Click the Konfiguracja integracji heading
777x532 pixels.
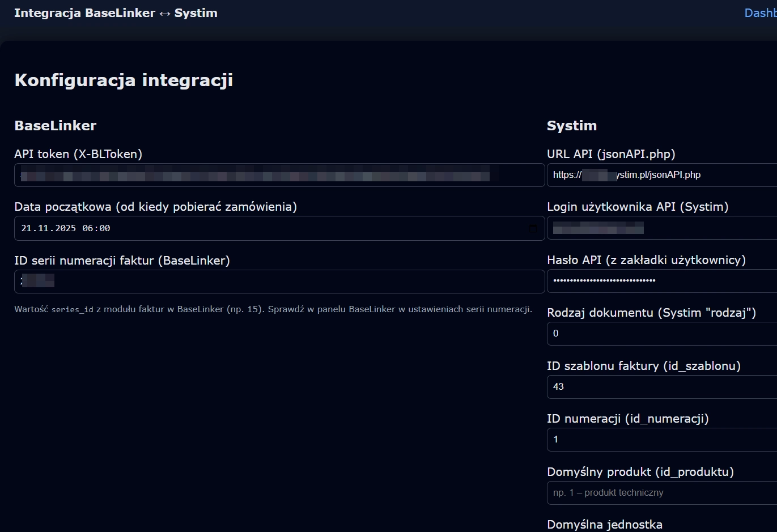(x=124, y=80)
